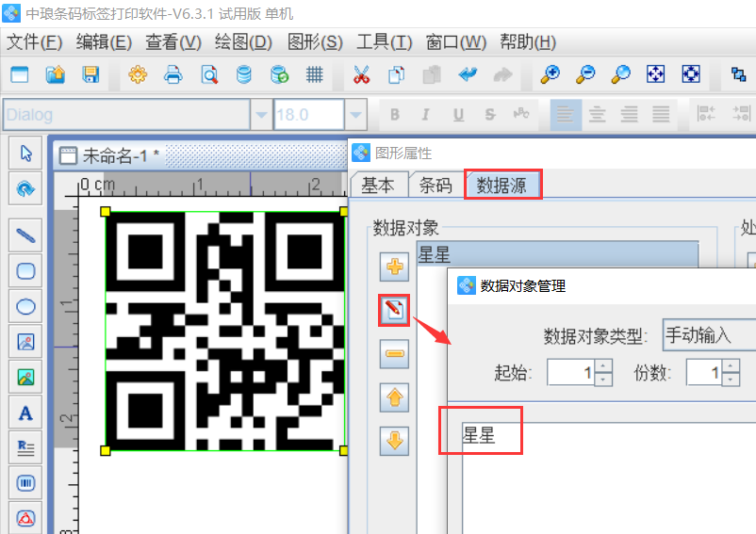
Task: Open the 帮助(H) menu
Action: 528,42
